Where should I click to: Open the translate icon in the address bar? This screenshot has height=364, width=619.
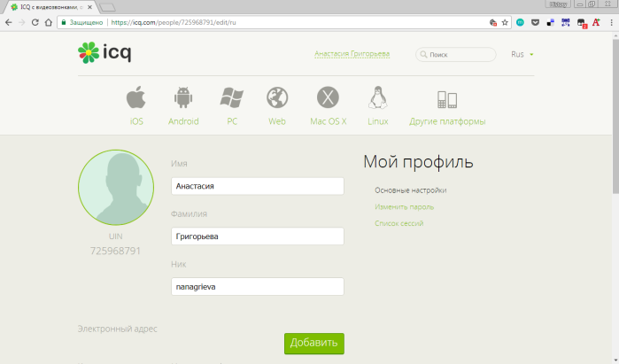(493, 22)
